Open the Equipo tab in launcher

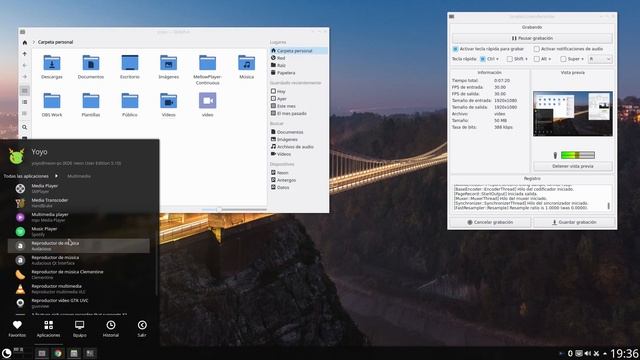click(80, 329)
